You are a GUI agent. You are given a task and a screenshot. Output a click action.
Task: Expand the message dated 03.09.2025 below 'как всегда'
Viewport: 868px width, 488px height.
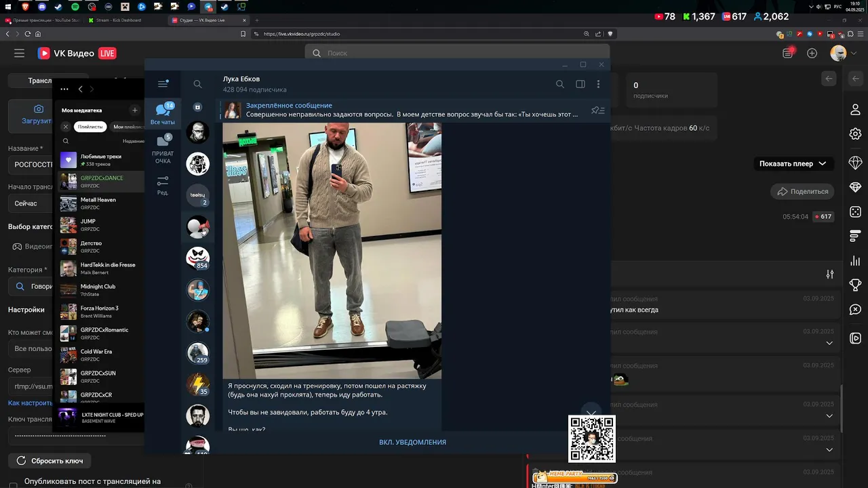click(829, 343)
